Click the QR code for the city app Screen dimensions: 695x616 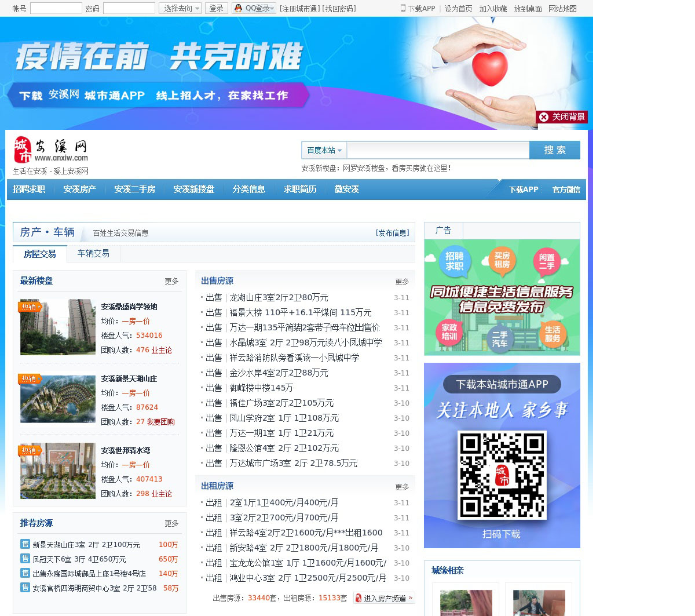point(502,475)
